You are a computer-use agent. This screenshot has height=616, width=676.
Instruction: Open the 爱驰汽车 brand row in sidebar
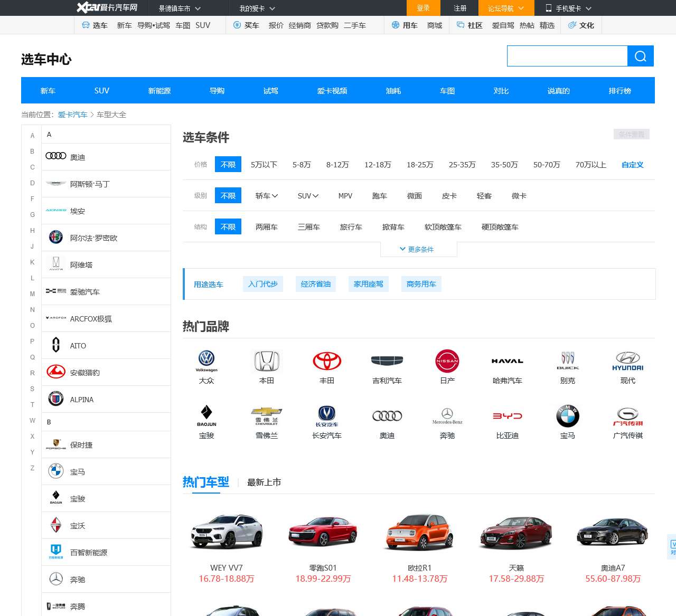click(x=106, y=291)
